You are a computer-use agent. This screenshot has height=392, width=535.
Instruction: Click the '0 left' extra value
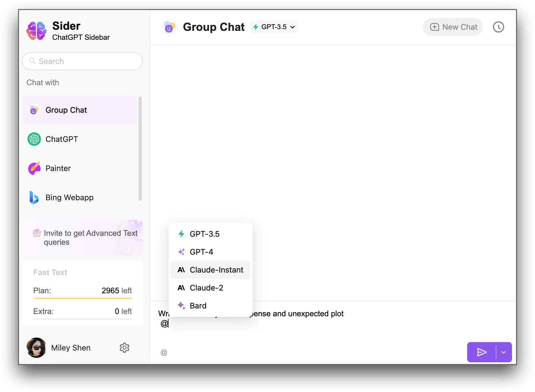[x=123, y=311]
